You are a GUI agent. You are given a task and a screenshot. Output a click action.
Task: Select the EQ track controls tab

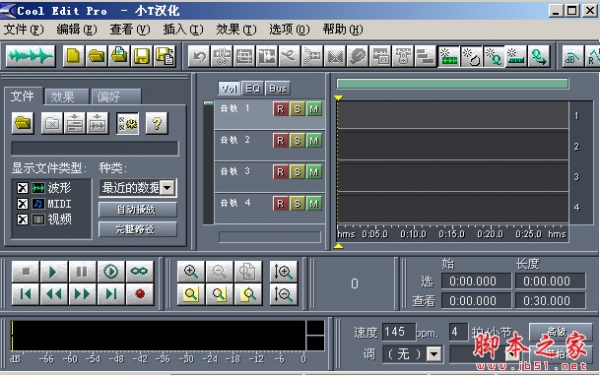tap(253, 89)
